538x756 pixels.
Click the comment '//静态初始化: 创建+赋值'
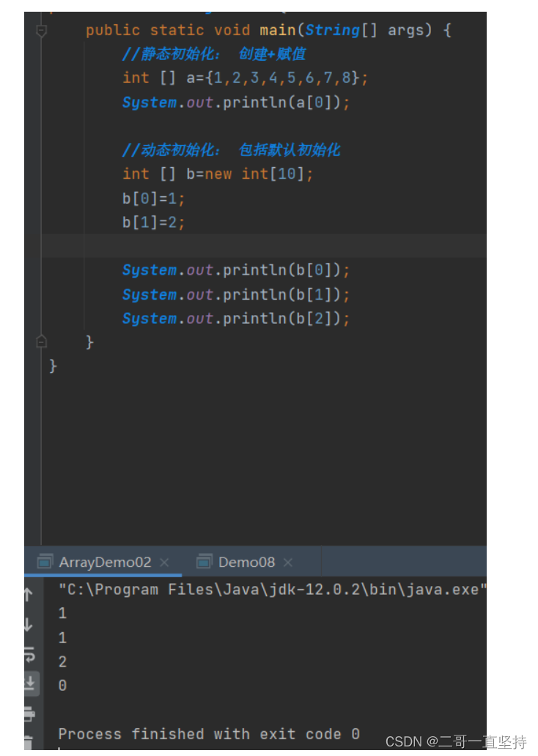(x=214, y=53)
